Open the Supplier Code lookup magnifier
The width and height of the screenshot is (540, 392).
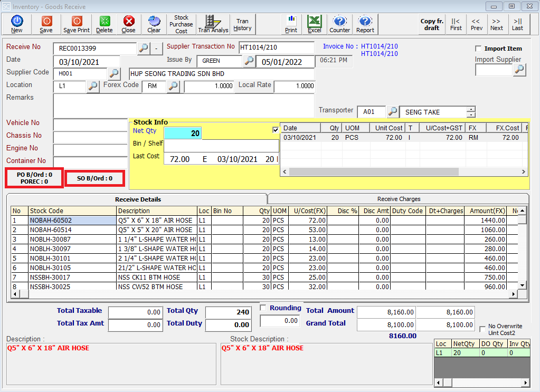(x=113, y=73)
